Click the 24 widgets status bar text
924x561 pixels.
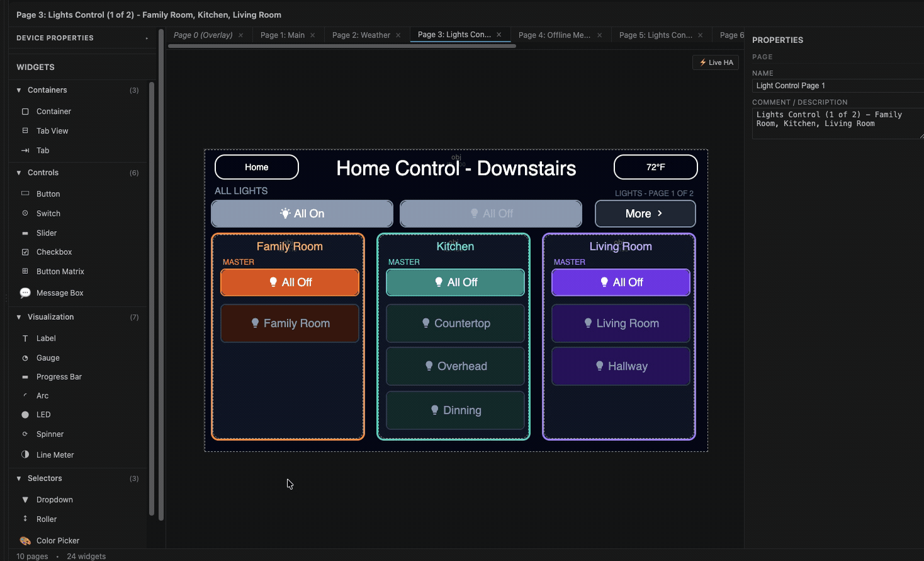click(86, 557)
